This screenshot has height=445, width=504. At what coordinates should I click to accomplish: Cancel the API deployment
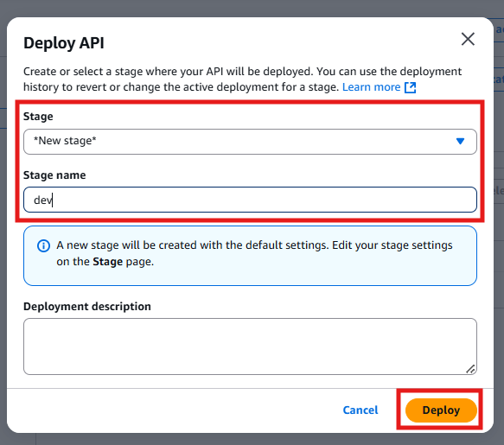(x=360, y=410)
